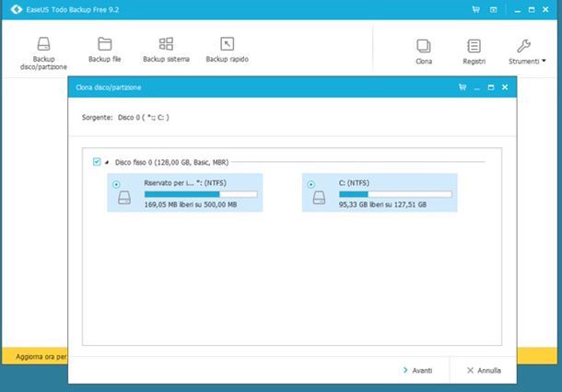Image resolution: width=562 pixels, height=392 pixels.
Task: Maximize the EaseUS Todo Backup main window
Action: (532, 10)
